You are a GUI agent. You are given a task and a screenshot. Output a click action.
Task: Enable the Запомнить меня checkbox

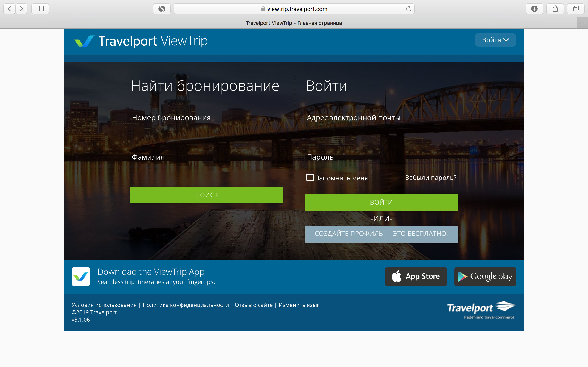pos(310,178)
